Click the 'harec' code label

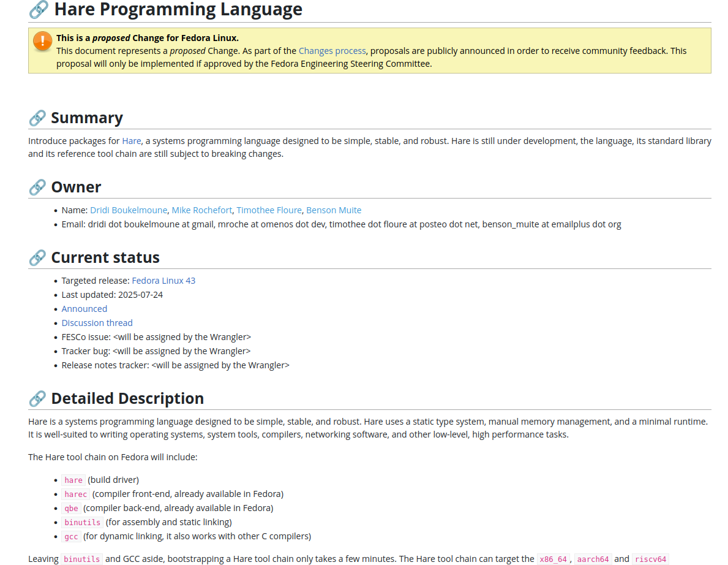(76, 495)
